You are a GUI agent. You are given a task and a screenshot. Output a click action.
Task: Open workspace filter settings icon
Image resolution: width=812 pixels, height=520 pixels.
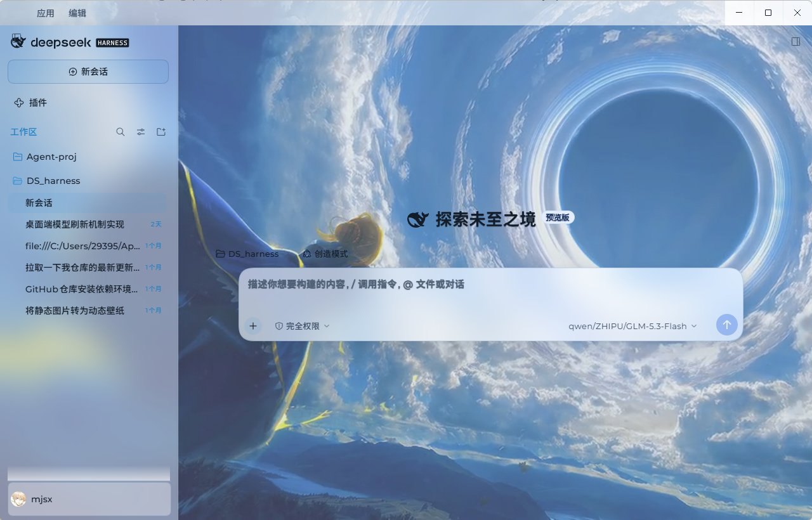(x=141, y=132)
